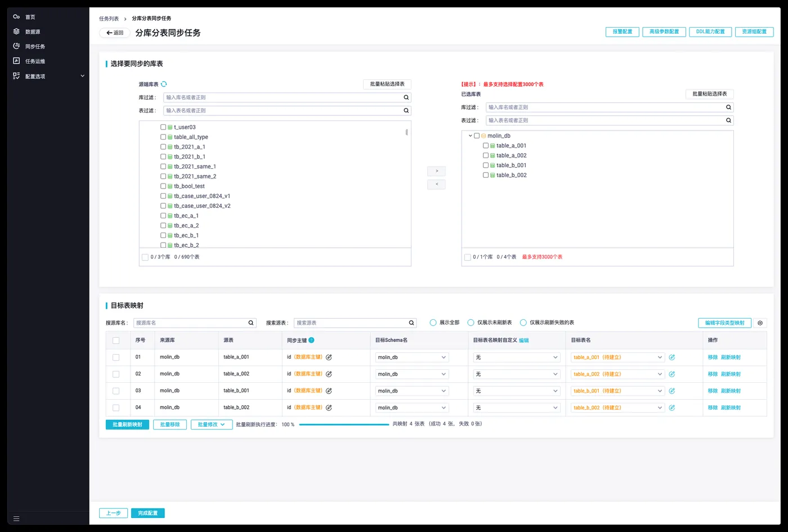Edit target table name for table_b_002 row
788x532 pixels.
672,408
